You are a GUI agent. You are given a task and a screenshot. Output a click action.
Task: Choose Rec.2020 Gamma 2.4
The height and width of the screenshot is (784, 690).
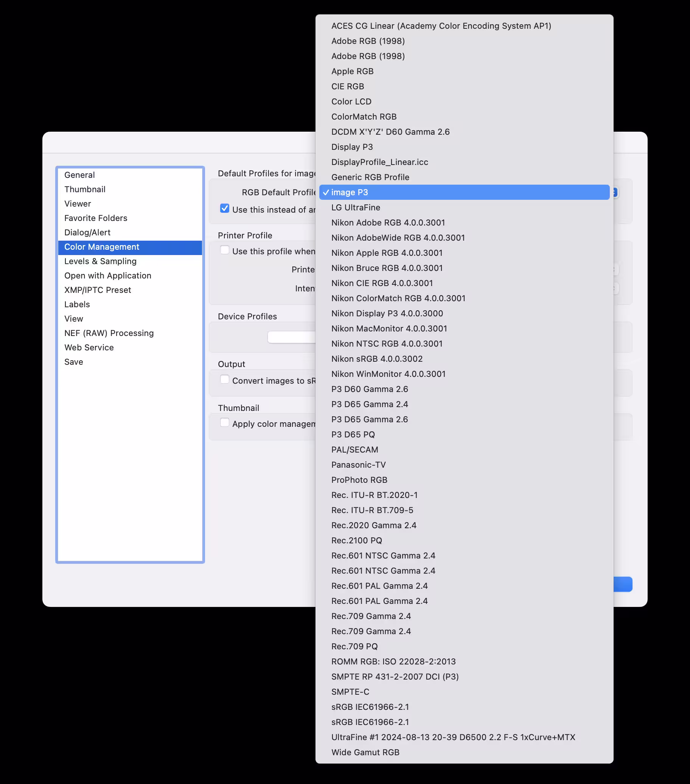pyautogui.click(x=464, y=526)
